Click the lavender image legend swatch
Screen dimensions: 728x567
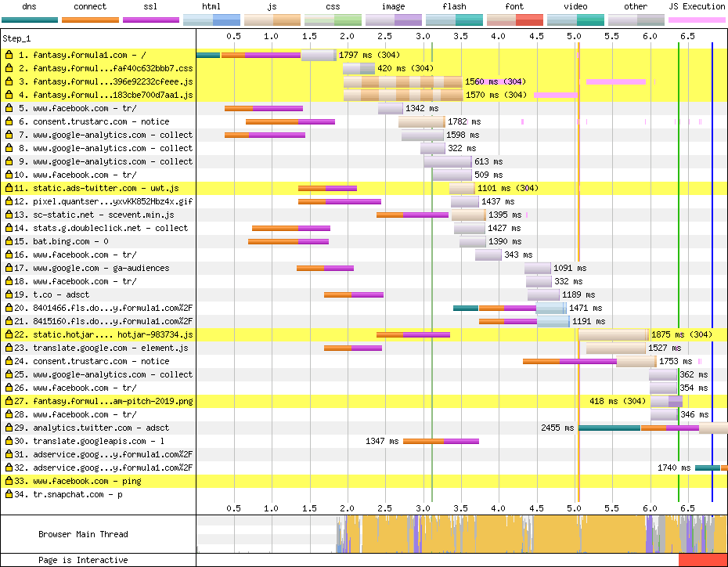394,20
